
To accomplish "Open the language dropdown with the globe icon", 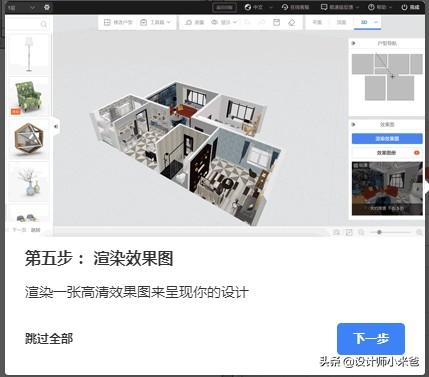I will pos(259,7).
